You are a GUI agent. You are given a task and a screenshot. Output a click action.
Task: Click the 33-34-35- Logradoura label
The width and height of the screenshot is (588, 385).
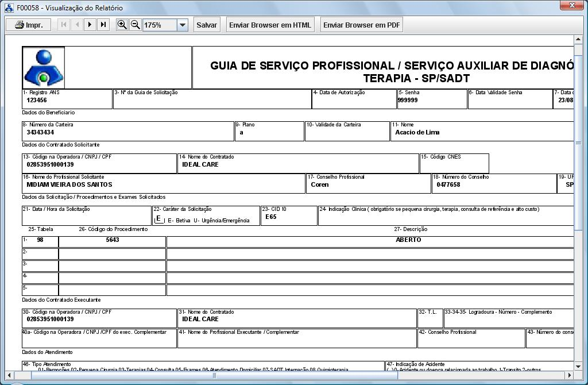[x=498, y=312]
